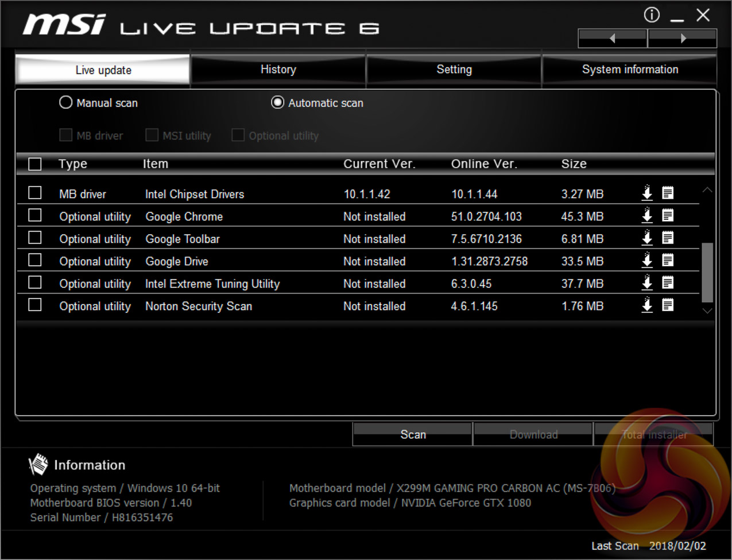Close the Live Update 6 window

[703, 15]
